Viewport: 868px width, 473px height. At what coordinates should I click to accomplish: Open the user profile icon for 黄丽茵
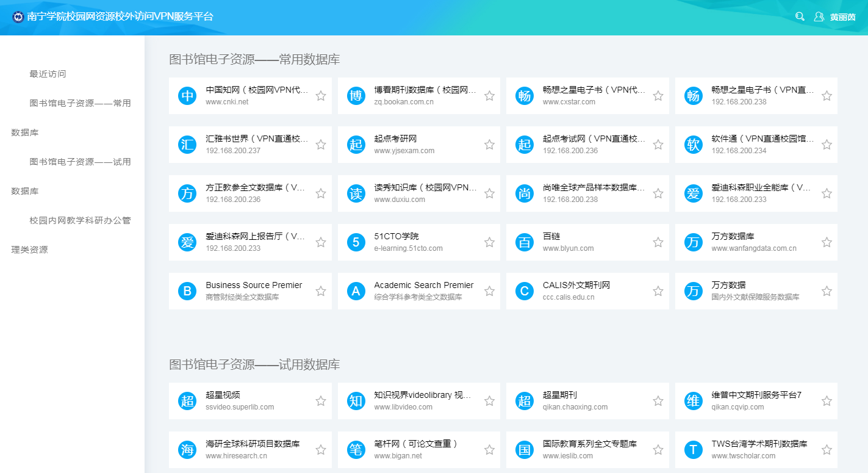pos(819,16)
